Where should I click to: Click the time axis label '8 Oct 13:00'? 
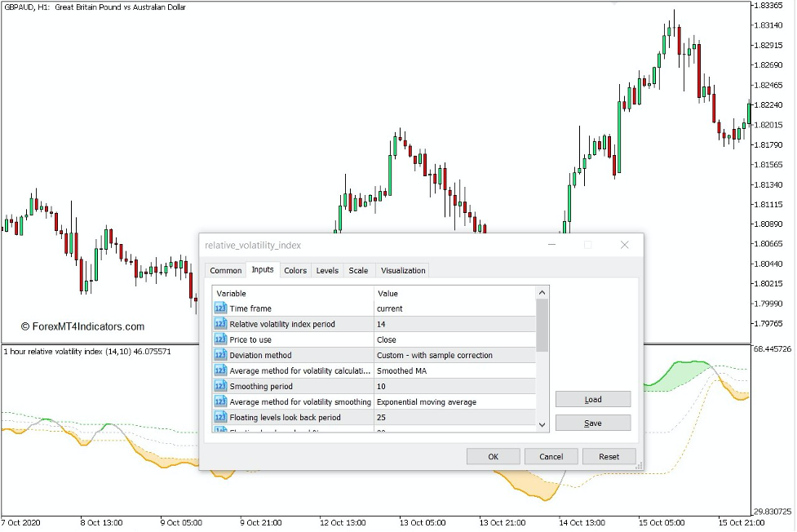pos(101,522)
